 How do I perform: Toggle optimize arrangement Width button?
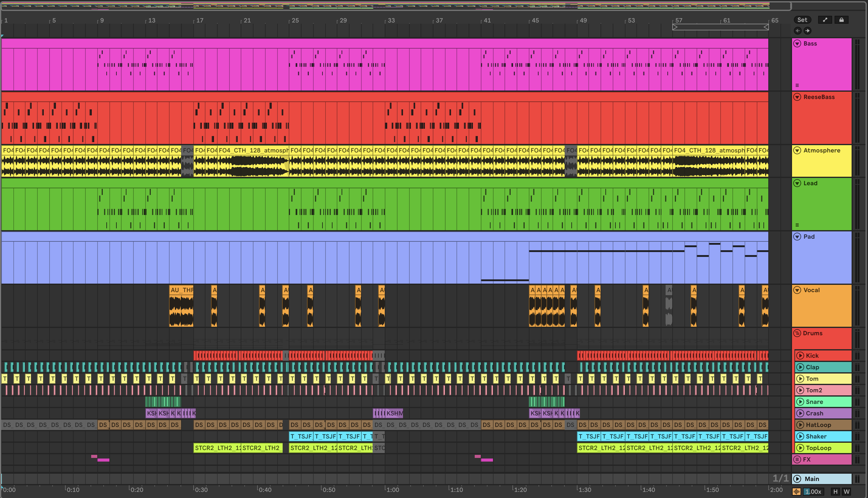pos(846,492)
